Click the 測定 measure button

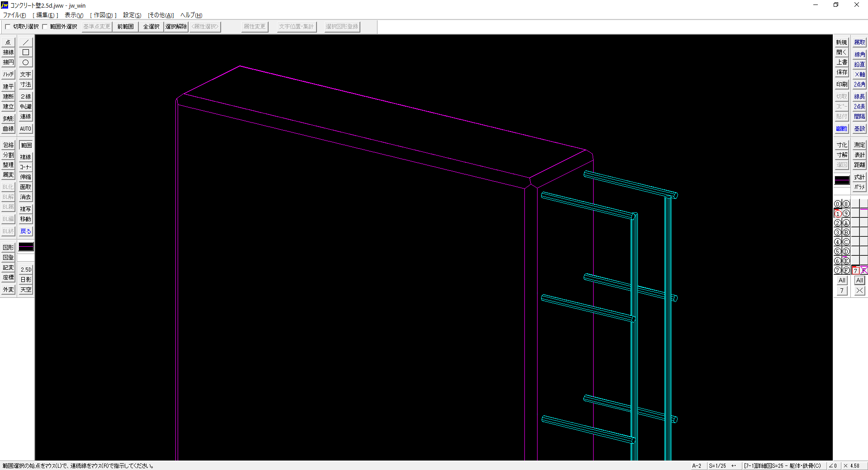[859, 145]
